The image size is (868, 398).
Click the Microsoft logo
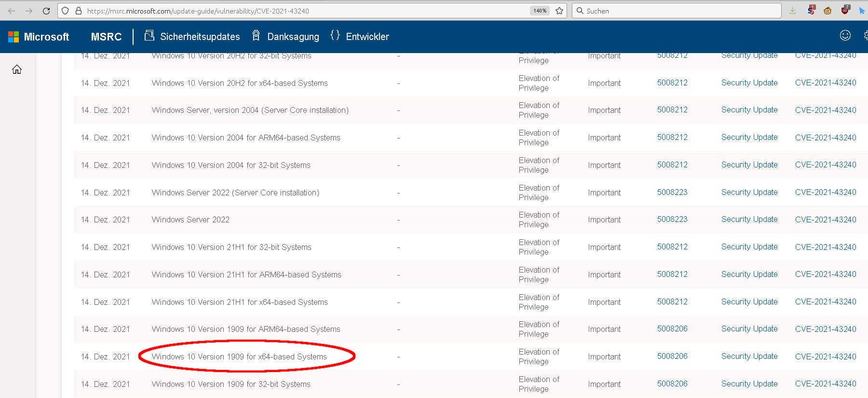(14, 37)
